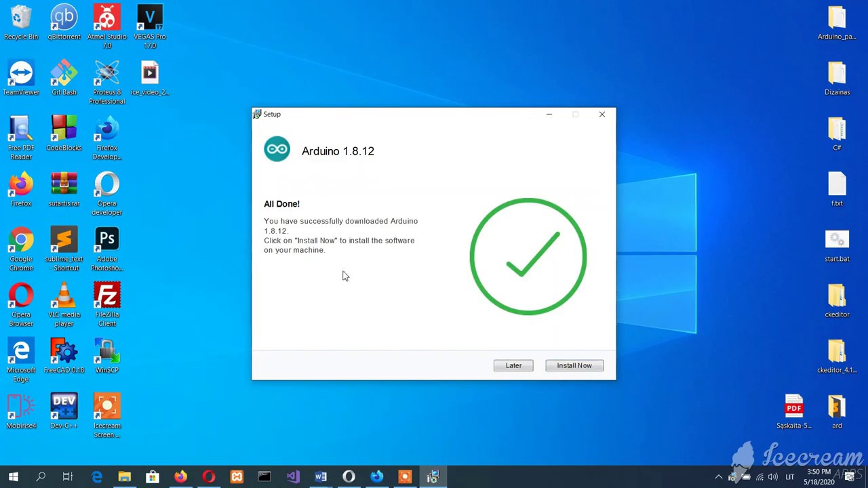Select the C# folder on desktop
Screen dimensions: 868x488
click(x=837, y=134)
